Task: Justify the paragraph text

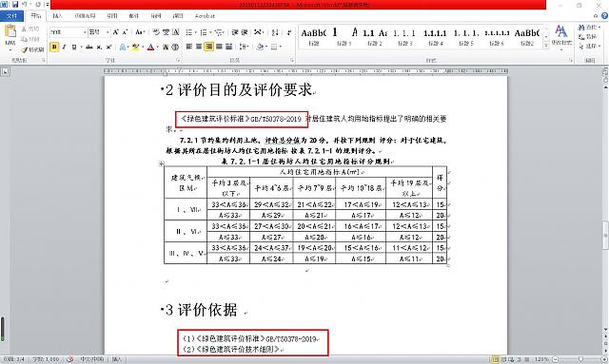Action: click(x=219, y=47)
